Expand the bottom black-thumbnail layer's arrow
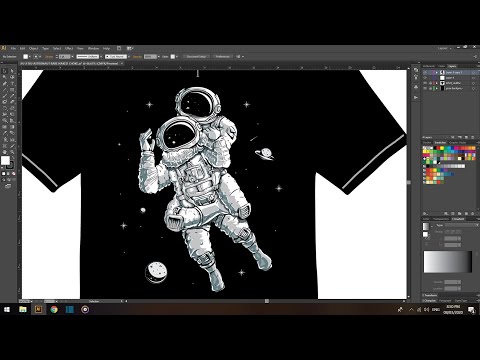 (437, 88)
